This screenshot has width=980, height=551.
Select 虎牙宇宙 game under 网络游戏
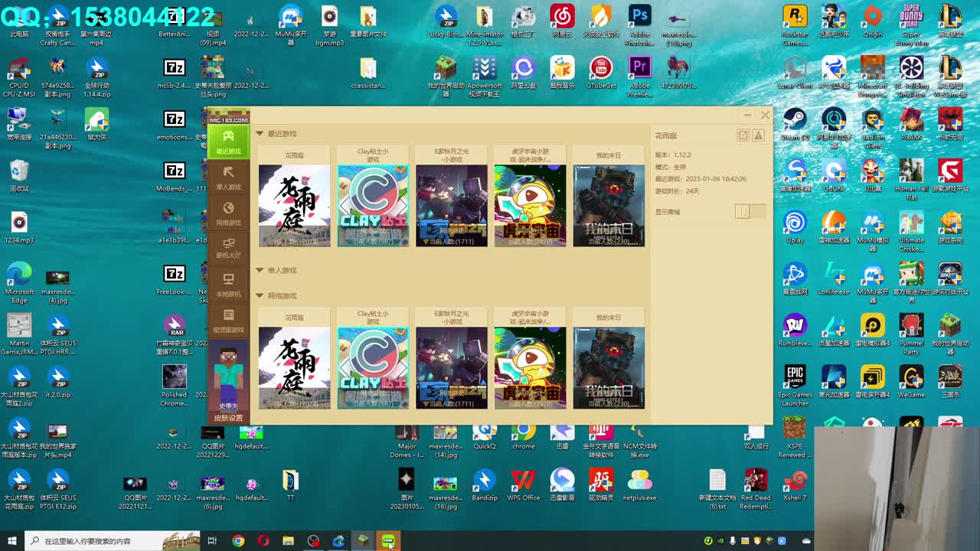coord(530,368)
